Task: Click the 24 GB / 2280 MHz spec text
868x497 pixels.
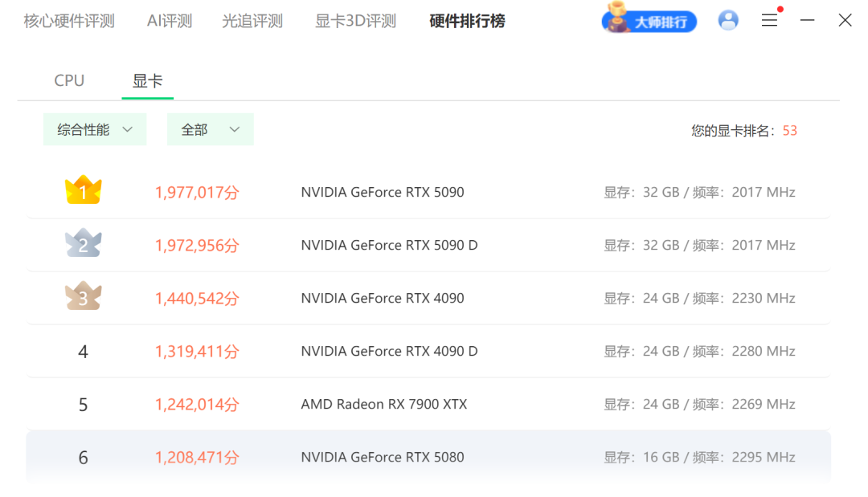Action: point(699,352)
